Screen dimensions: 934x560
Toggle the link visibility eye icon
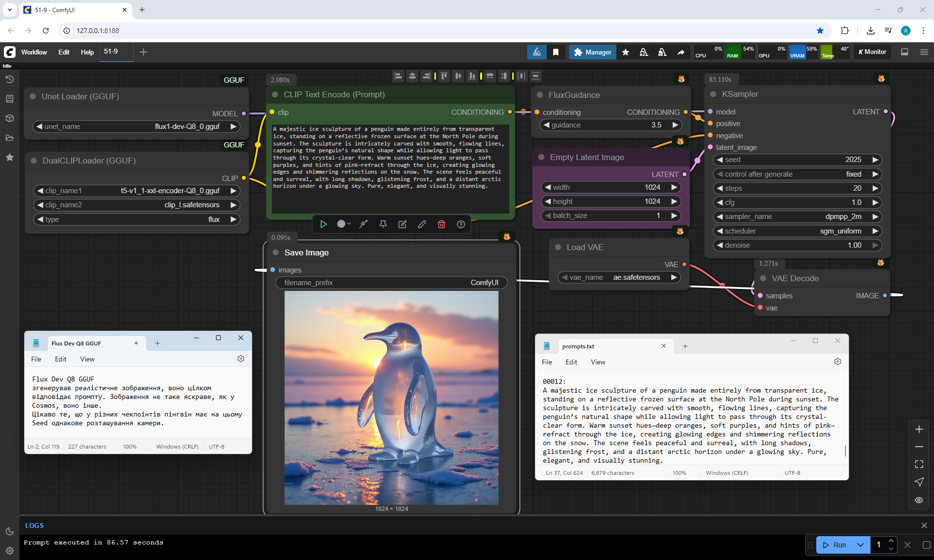click(x=918, y=500)
